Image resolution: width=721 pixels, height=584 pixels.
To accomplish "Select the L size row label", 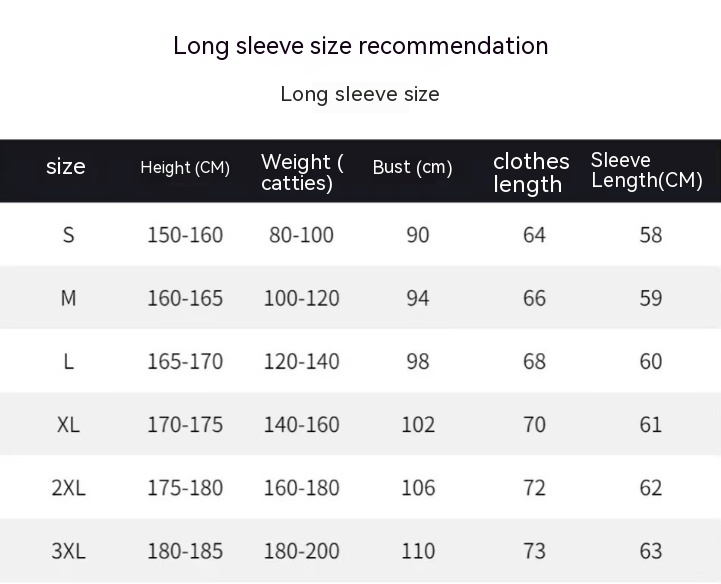I will click(68, 361).
